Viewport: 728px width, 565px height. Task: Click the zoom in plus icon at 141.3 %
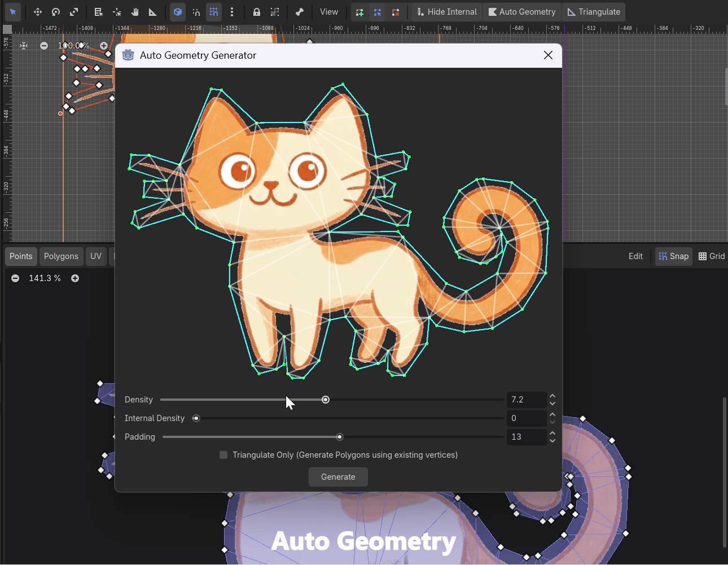(75, 278)
